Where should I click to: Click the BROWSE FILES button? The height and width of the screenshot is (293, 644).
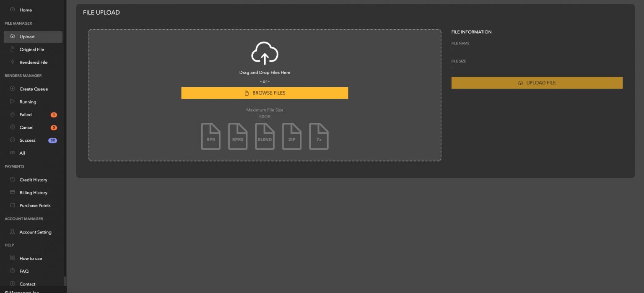coord(265,93)
